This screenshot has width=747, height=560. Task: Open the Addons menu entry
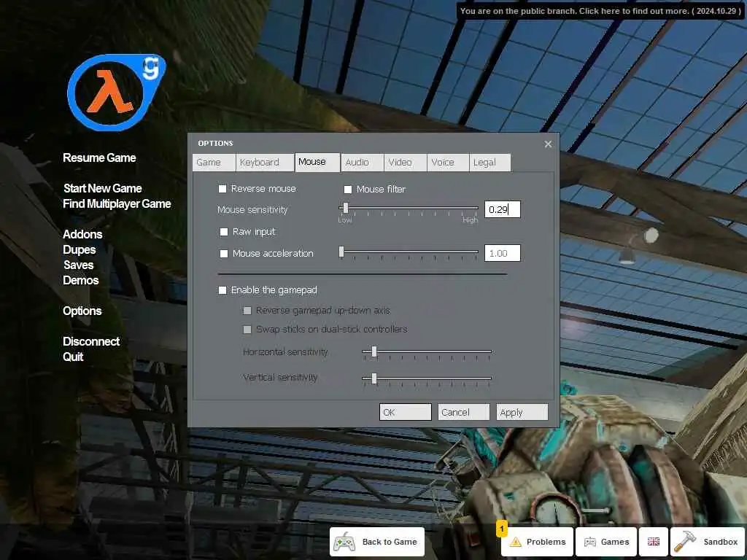point(82,234)
